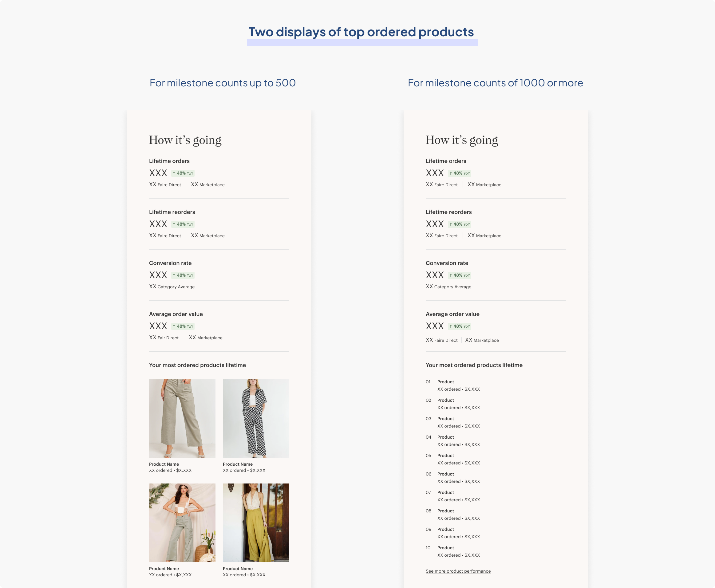Click Average order value YoY badge, left card
This screenshot has height=588, width=715.
(183, 326)
